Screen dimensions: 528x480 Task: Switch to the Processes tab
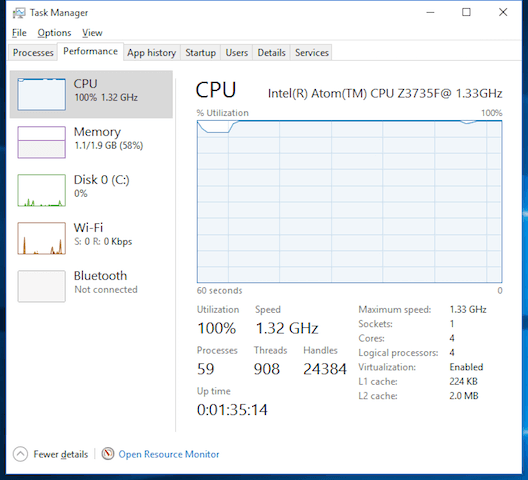[x=33, y=53]
